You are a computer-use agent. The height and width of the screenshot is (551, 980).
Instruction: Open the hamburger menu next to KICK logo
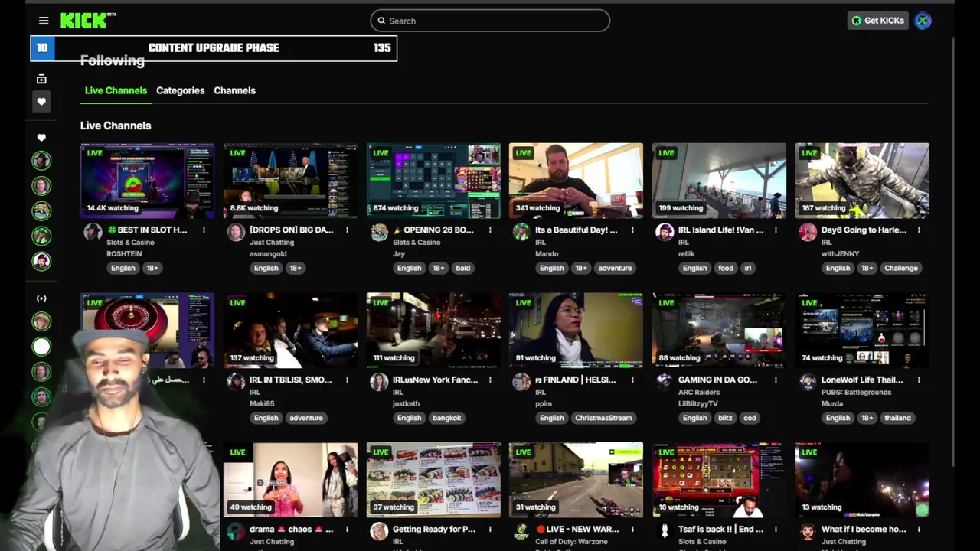(x=44, y=21)
